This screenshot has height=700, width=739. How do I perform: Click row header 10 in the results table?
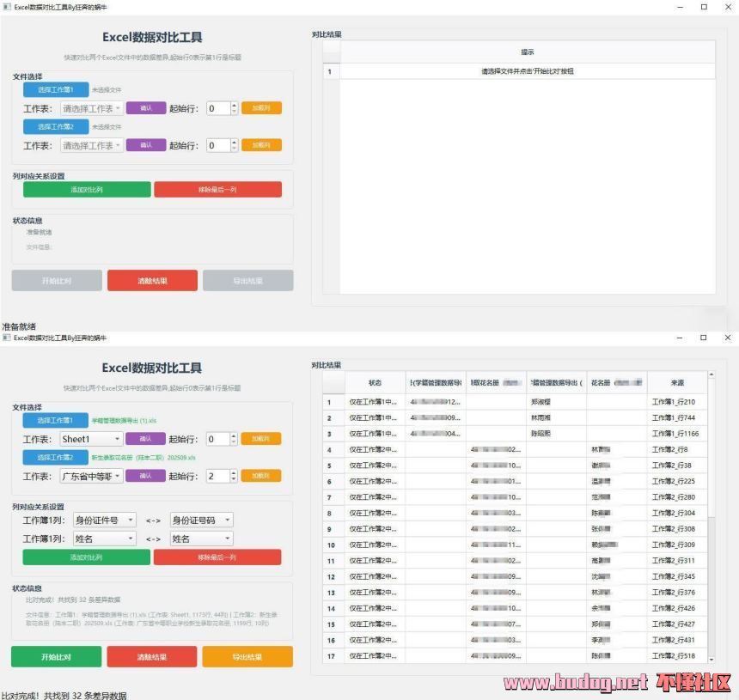coord(333,545)
